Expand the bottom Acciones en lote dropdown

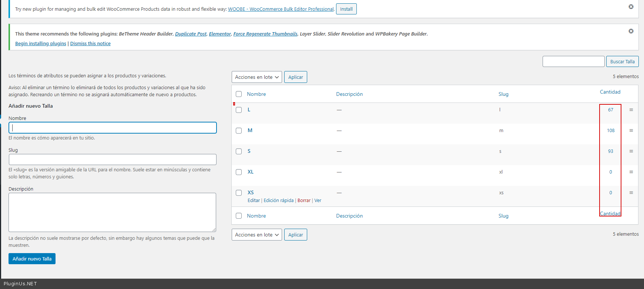click(x=256, y=235)
